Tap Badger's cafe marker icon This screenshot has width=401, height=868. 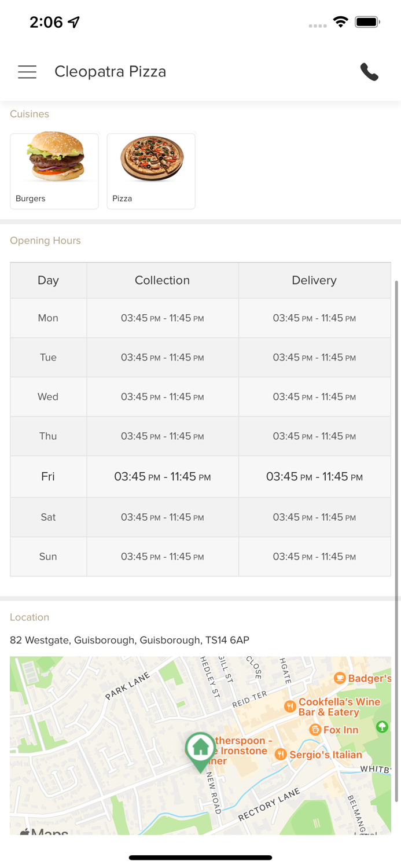coord(340,678)
